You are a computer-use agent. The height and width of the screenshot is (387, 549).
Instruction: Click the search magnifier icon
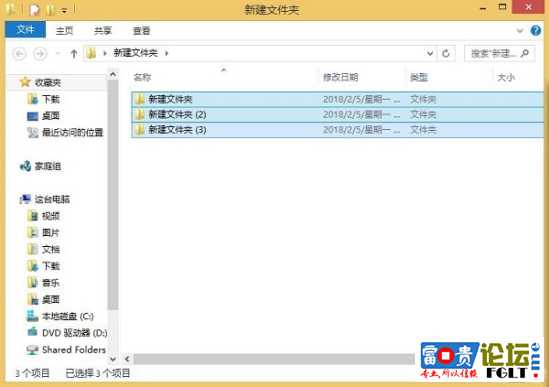click(524, 53)
